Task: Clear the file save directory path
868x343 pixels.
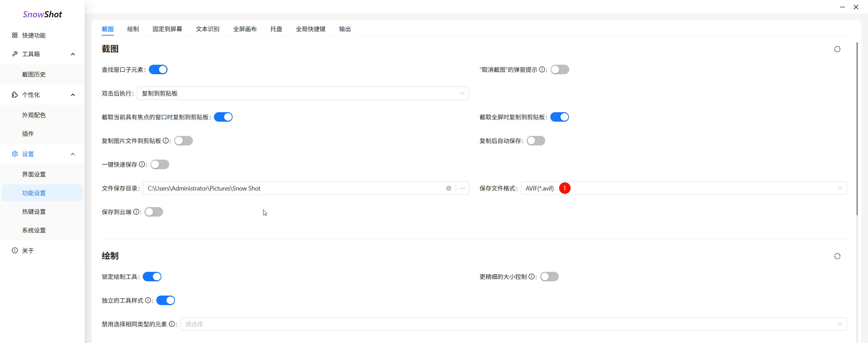Action: click(449, 188)
